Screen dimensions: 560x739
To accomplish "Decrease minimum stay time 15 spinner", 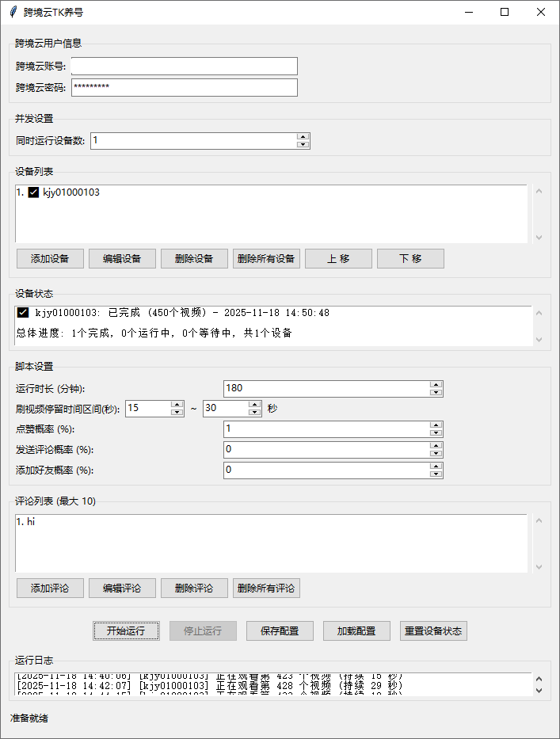I will click(x=177, y=412).
